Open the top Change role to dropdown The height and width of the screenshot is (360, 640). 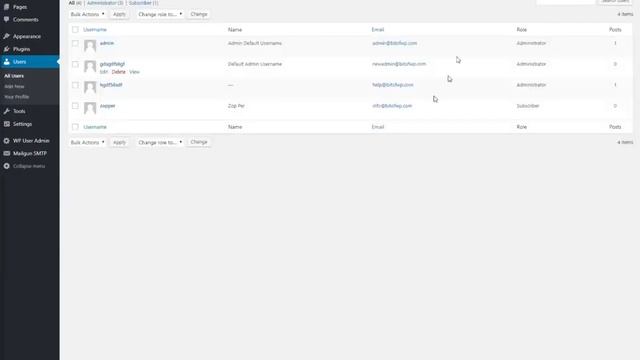pos(160,14)
